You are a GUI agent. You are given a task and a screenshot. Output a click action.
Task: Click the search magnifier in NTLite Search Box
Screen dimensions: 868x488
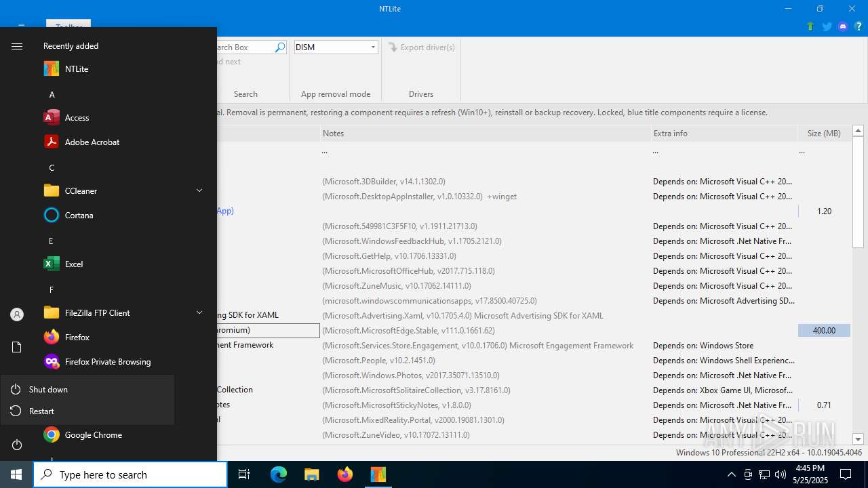(x=279, y=47)
